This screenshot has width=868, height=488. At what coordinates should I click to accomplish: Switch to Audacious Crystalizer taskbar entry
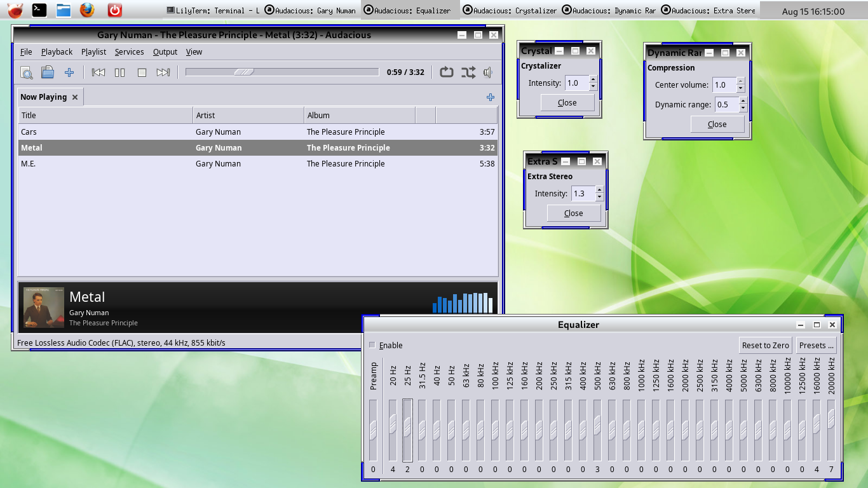pos(510,11)
